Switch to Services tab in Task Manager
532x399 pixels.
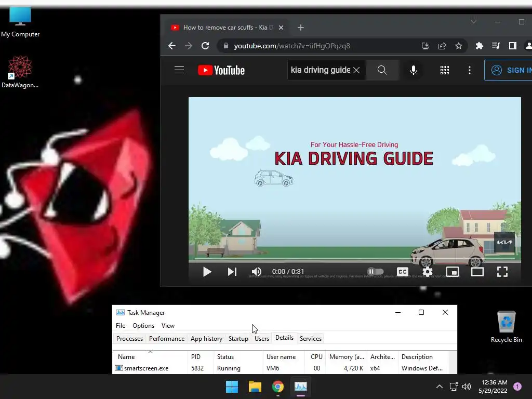click(311, 339)
